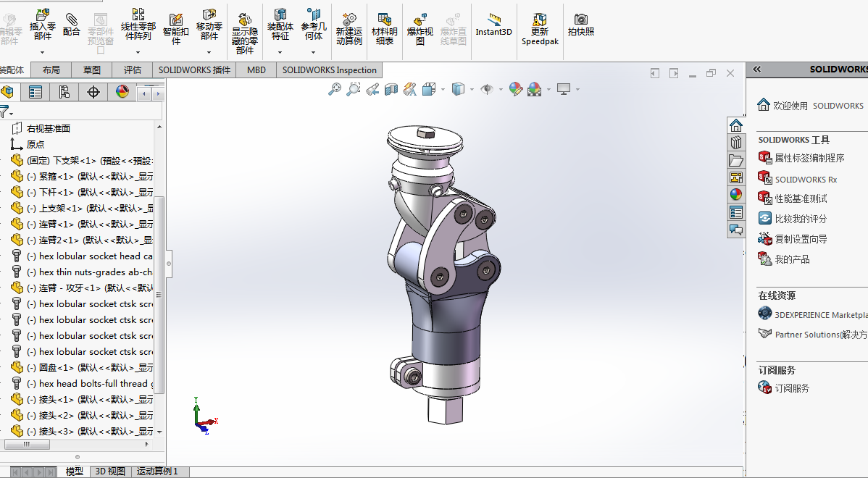This screenshot has height=478, width=868.
Task: Open File Explorer folder icon in task pane
Action: pos(735,160)
